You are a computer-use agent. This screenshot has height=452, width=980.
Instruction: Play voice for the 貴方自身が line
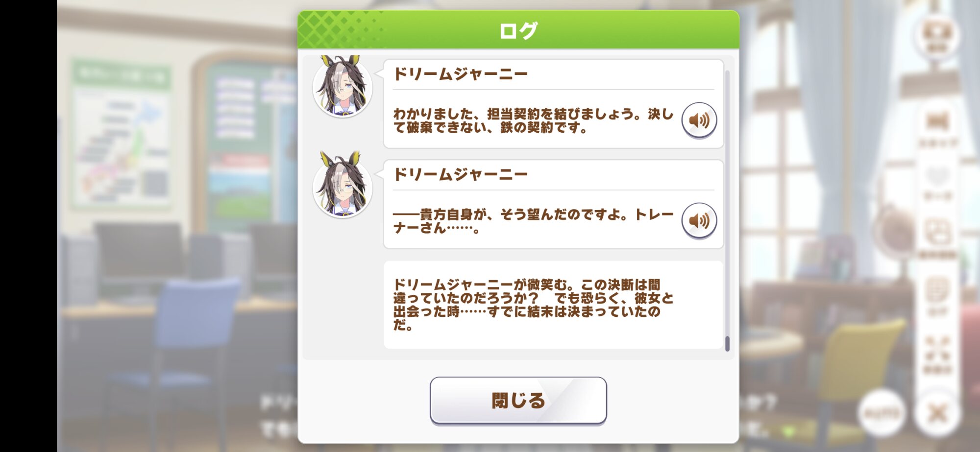(699, 221)
